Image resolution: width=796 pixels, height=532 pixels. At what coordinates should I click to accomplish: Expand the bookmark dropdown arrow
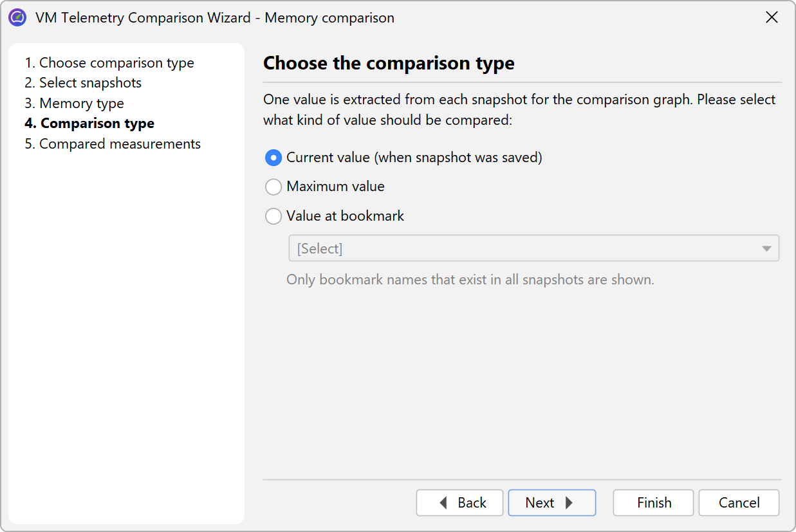766,249
